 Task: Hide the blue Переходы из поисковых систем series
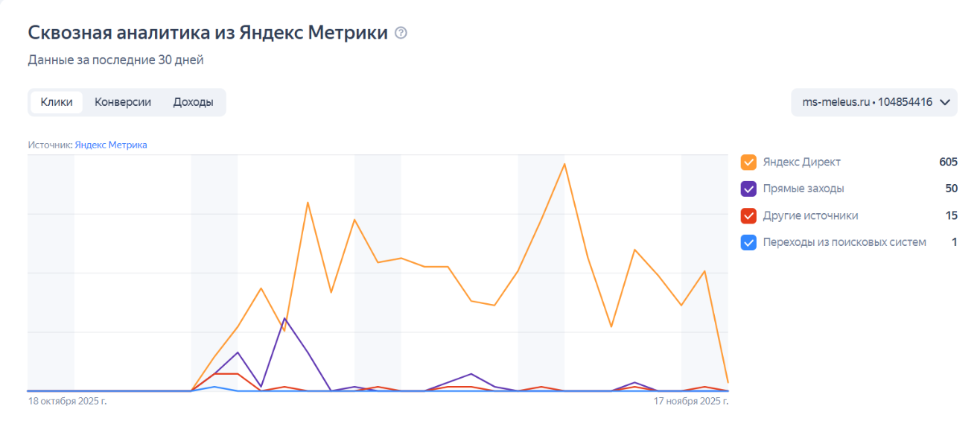[749, 242]
